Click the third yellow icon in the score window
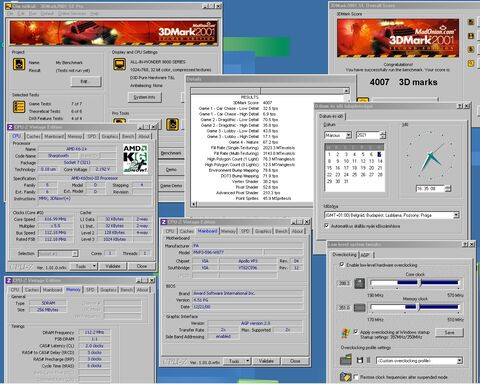Image resolution: width=480 pixels, height=384 pixels. [x=471, y=49]
